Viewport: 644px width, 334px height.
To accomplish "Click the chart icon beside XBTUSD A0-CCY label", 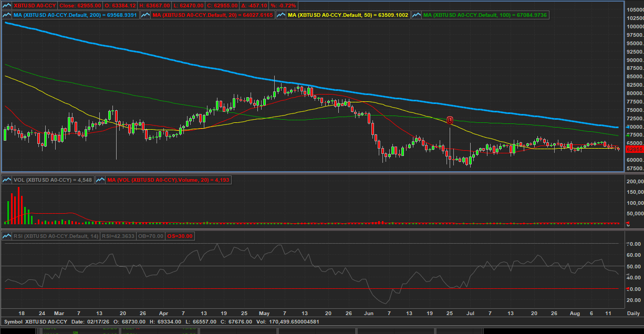I will 7,5.
